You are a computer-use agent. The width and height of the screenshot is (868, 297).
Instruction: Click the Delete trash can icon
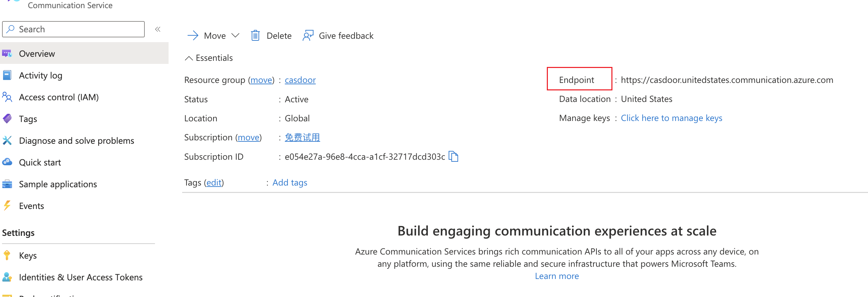click(255, 36)
